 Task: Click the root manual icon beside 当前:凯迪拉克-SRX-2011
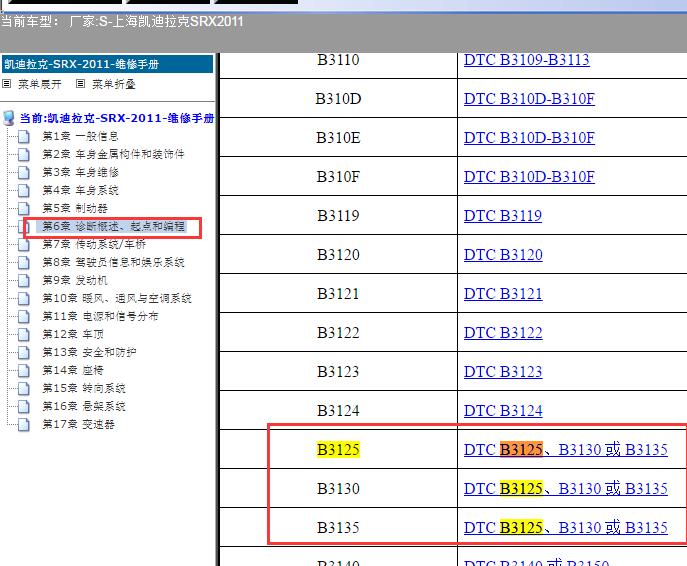pyautogui.click(x=8, y=118)
